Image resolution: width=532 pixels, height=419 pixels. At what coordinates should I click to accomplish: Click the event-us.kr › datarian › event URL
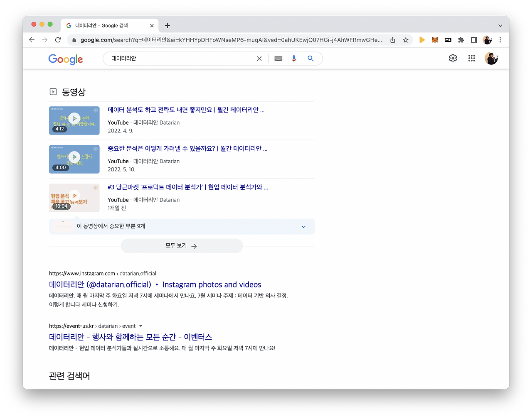point(92,326)
